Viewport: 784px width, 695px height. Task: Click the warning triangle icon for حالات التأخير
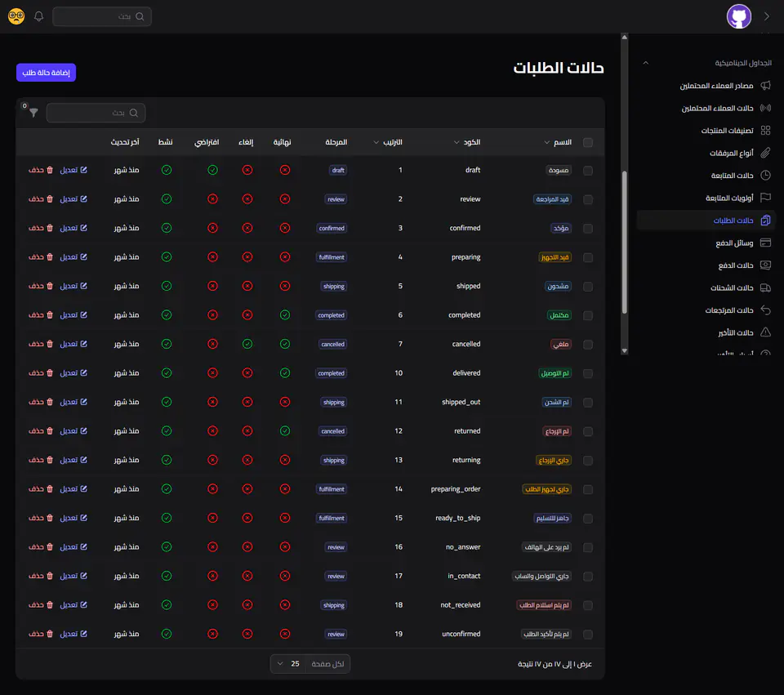click(765, 332)
